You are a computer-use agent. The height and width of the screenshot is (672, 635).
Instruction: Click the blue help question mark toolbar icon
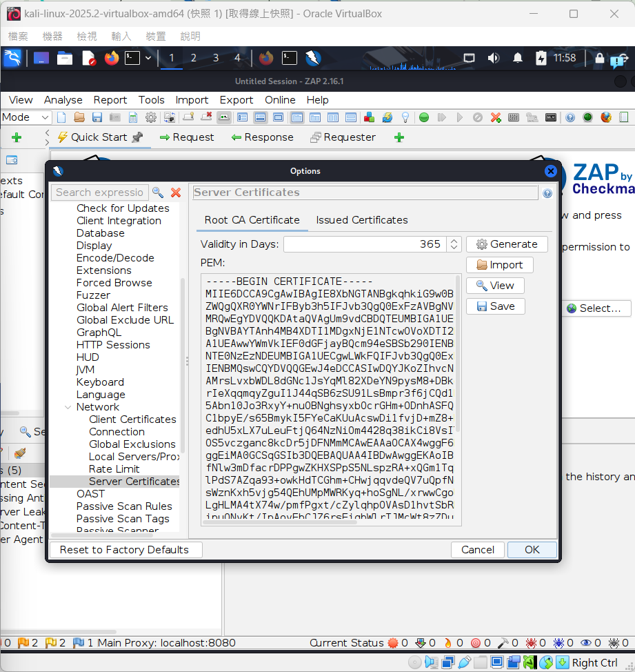coord(570,117)
